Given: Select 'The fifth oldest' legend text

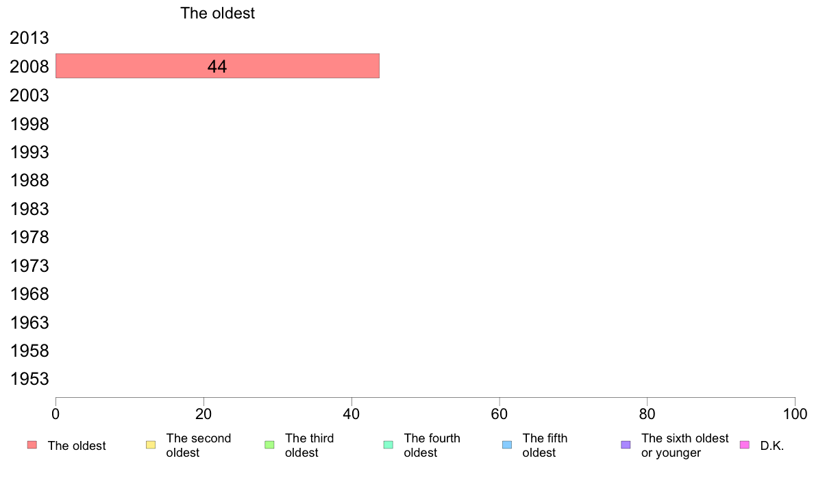Looking at the screenshot, I should pyautogui.click(x=545, y=445).
